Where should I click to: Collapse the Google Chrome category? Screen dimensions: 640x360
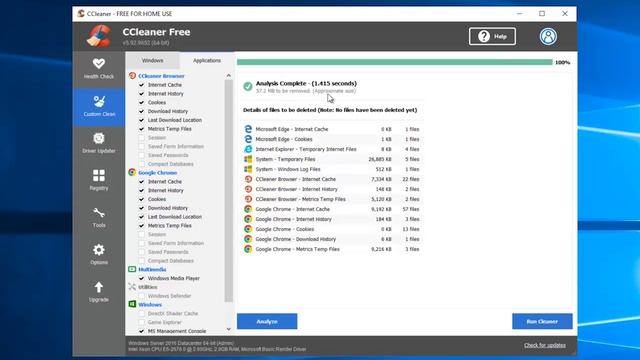pos(158,173)
